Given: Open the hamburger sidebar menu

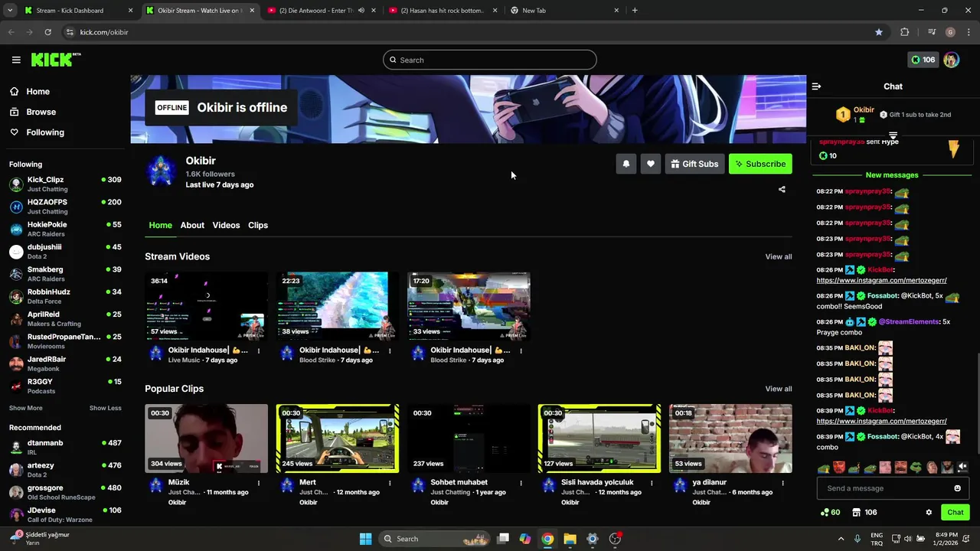Looking at the screenshot, I should (x=16, y=60).
